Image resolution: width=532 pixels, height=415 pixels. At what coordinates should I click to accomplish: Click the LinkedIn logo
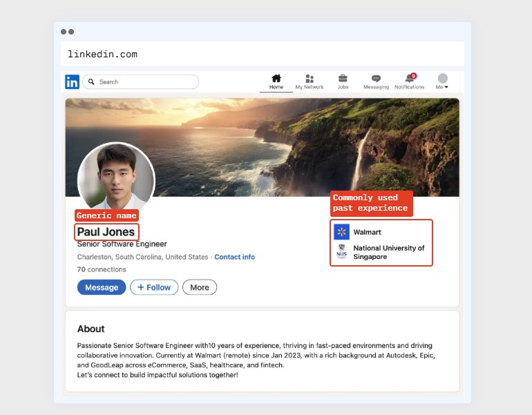pyautogui.click(x=72, y=81)
